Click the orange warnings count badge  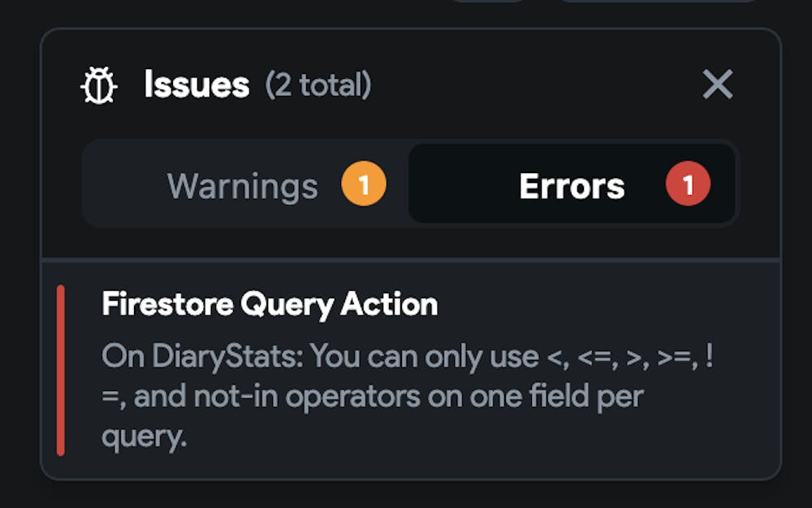pyautogui.click(x=363, y=185)
